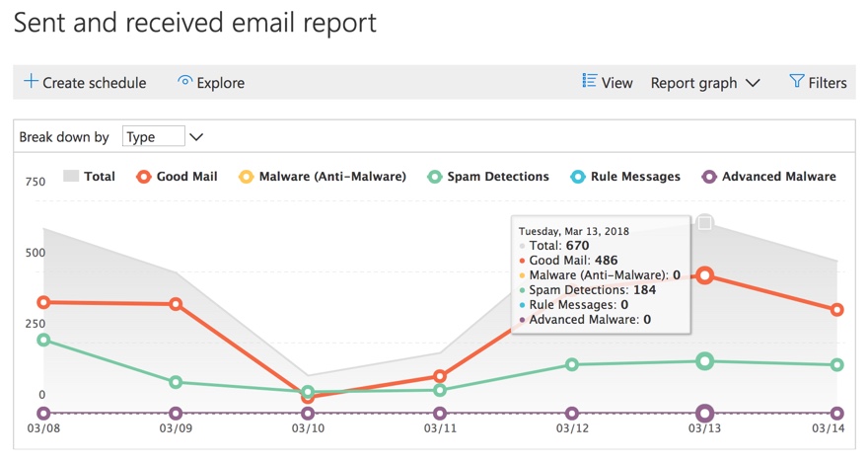This screenshot has width=868, height=461.
Task: Click the list icon next to View
Action: click(x=590, y=82)
